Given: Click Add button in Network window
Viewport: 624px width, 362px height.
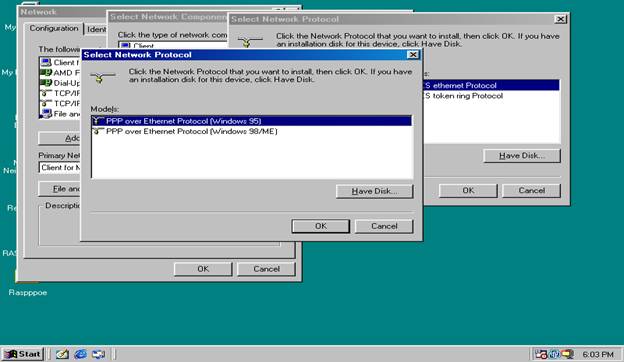Looking at the screenshot, I should tap(59, 138).
